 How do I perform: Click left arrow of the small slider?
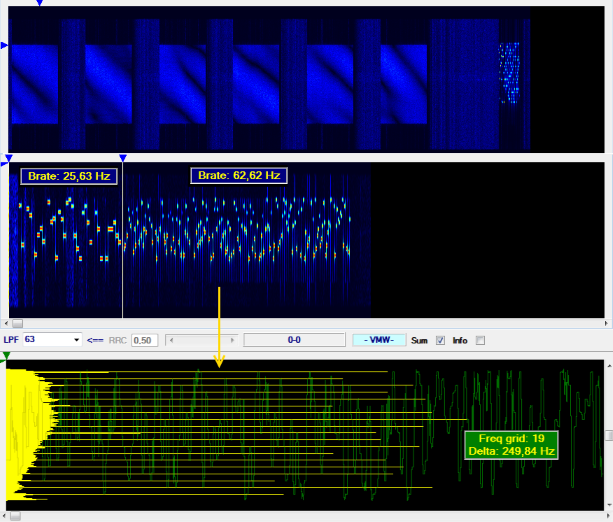[x=171, y=340]
